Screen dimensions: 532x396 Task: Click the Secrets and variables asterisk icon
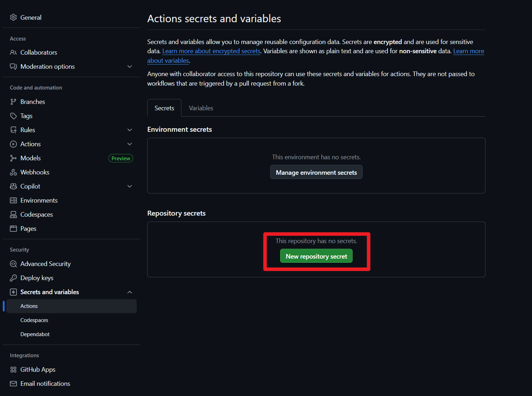13,292
